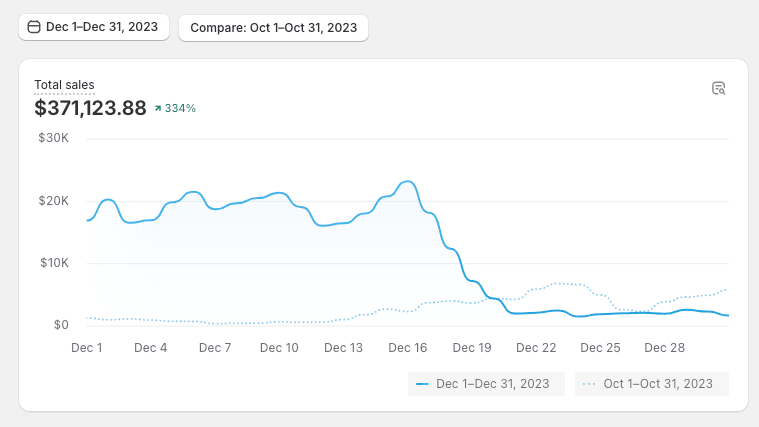This screenshot has height=427, width=759.
Task: Click the green upward trend arrow
Action: [x=158, y=108]
